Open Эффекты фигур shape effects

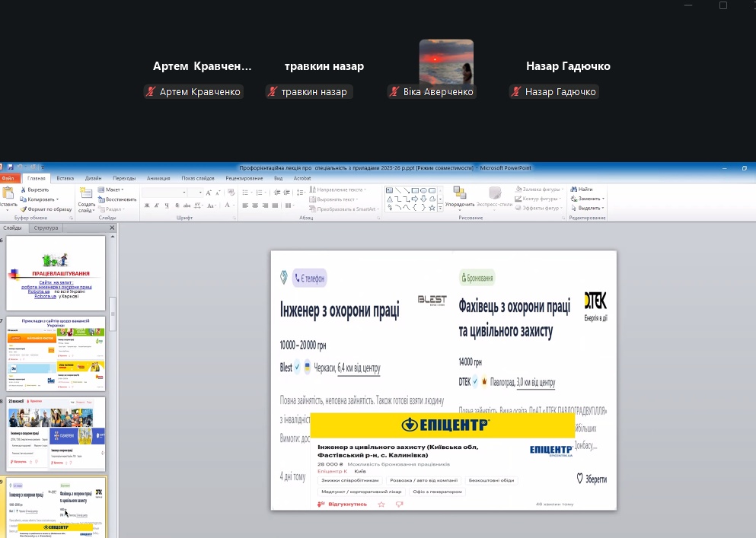pos(540,209)
